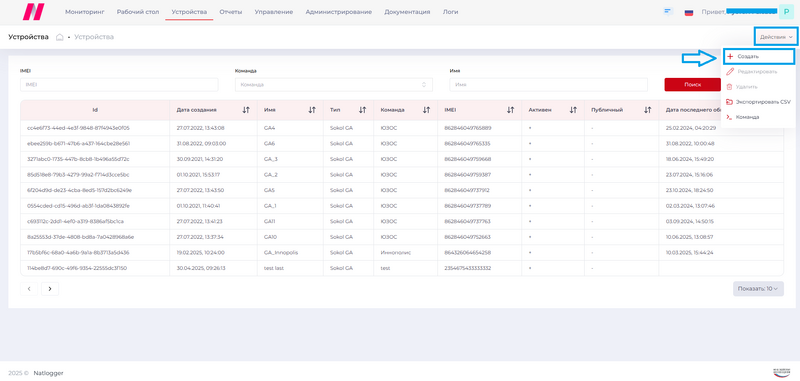Image resolution: width=800 pixels, height=381 pixels.
Task: Select the GA_Innopolis device row
Action: coord(402,252)
